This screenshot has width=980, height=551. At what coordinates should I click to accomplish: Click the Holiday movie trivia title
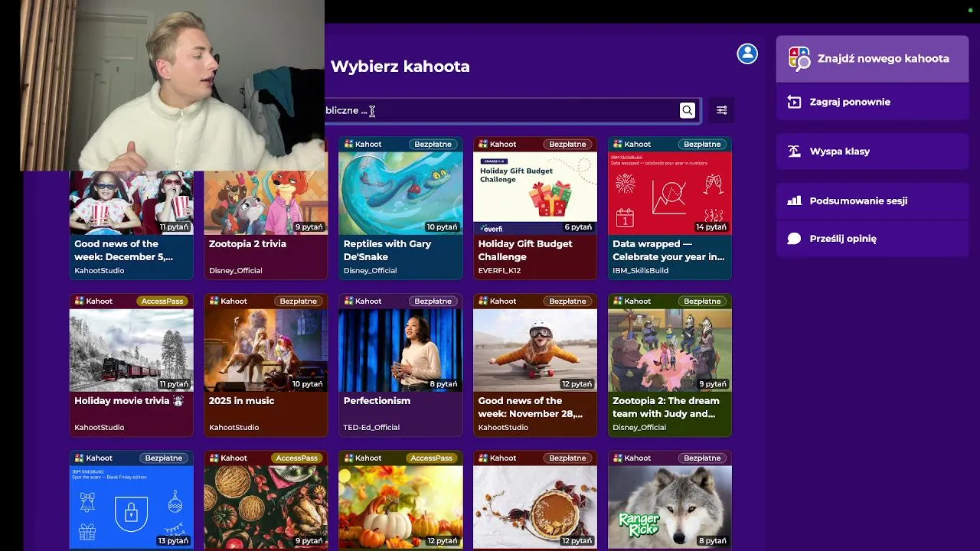pyautogui.click(x=129, y=400)
